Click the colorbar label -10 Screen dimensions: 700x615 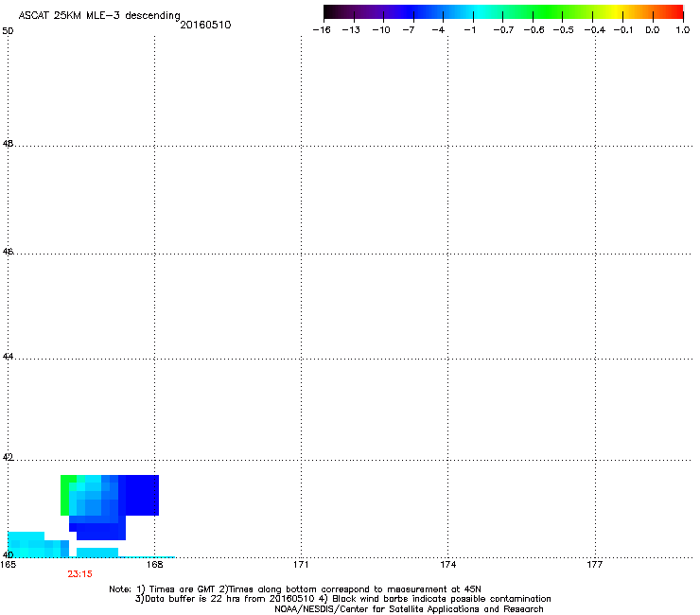(381, 30)
